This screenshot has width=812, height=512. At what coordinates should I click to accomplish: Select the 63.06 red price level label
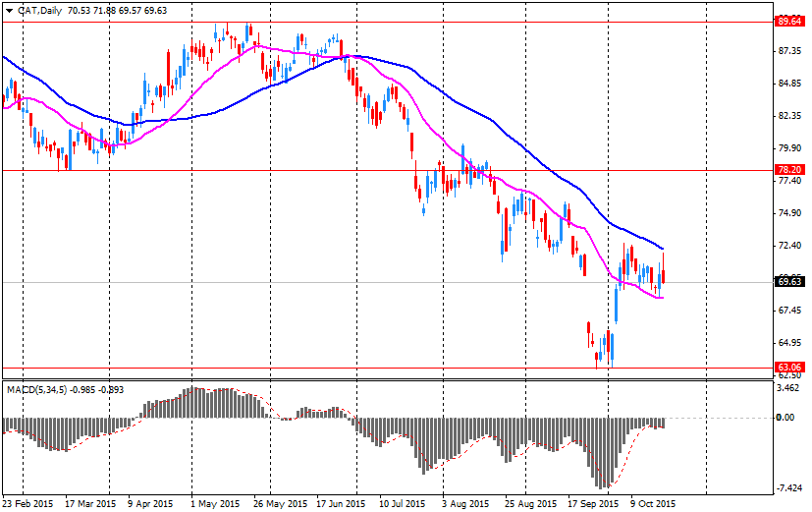click(789, 367)
